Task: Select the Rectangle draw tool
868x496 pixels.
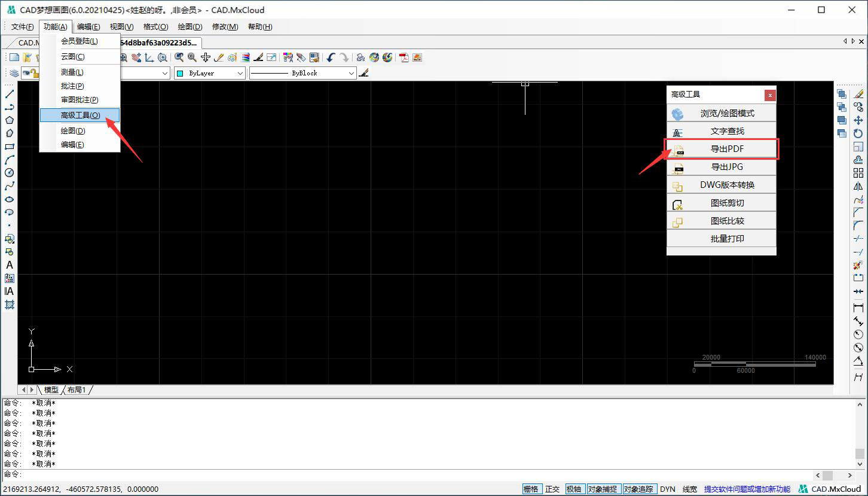Action: point(10,147)
